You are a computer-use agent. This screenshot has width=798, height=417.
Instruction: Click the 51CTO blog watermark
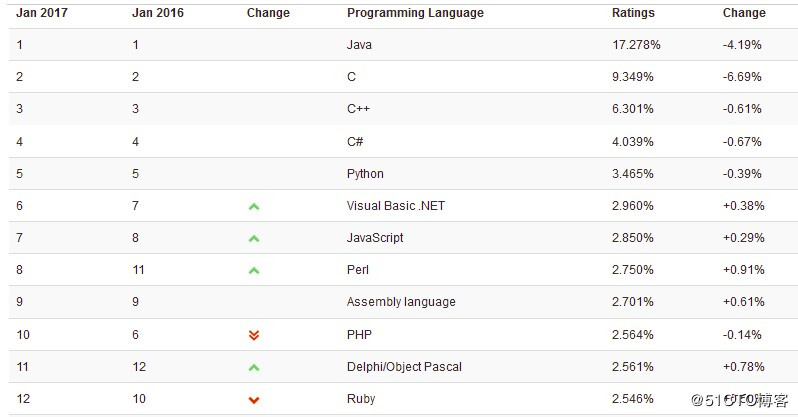point(739,400)
